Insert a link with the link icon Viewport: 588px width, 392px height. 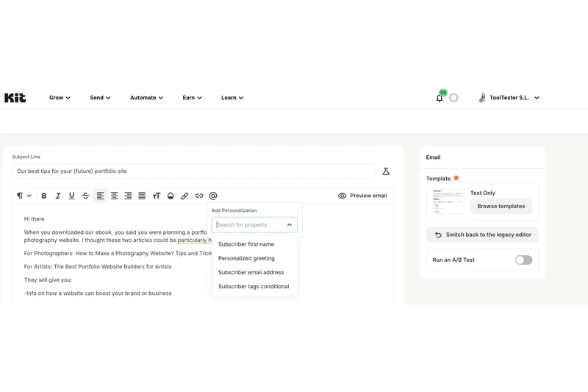coord(199,196)
